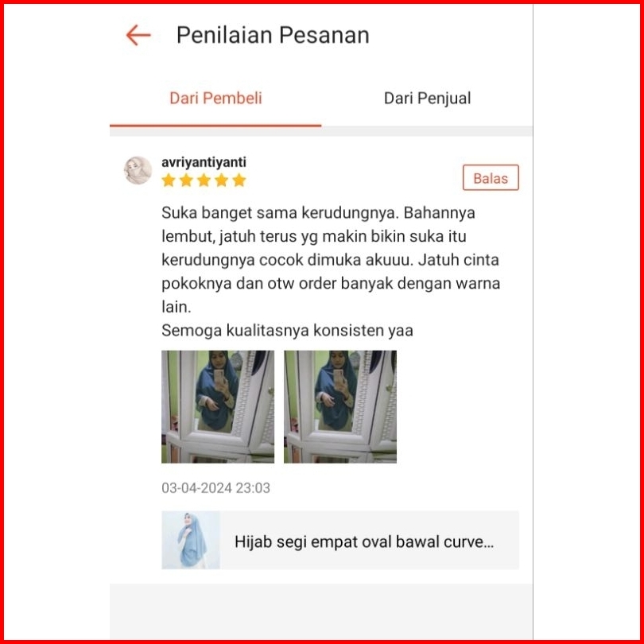644x644 pixels.
Task: Click the third rating star
Action: point(204,180)
